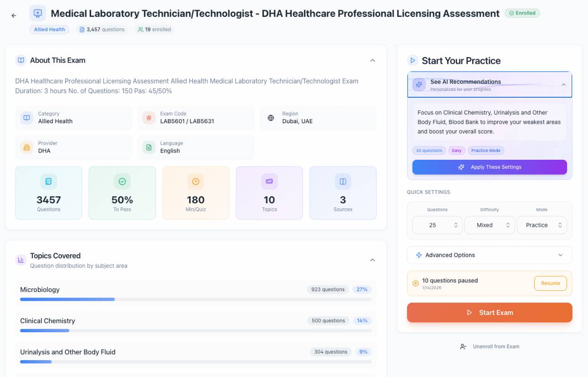Click the Exam Code hash icon
Screen dimensions: 588x377
pos(149,118)
